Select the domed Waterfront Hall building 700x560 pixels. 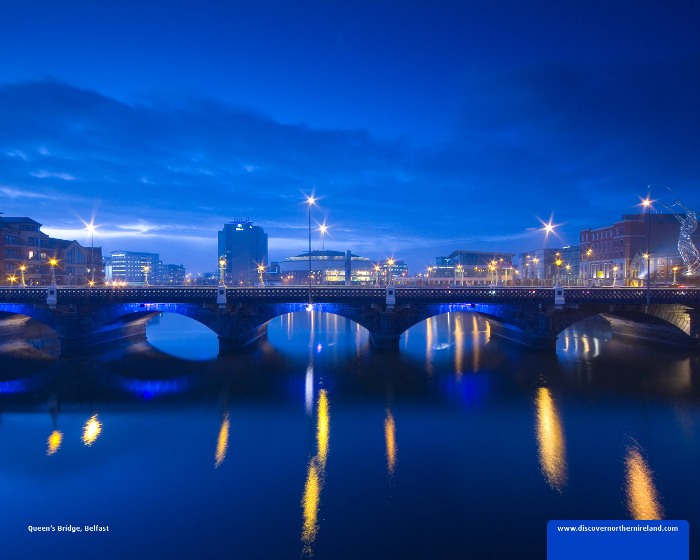point(327,266)
